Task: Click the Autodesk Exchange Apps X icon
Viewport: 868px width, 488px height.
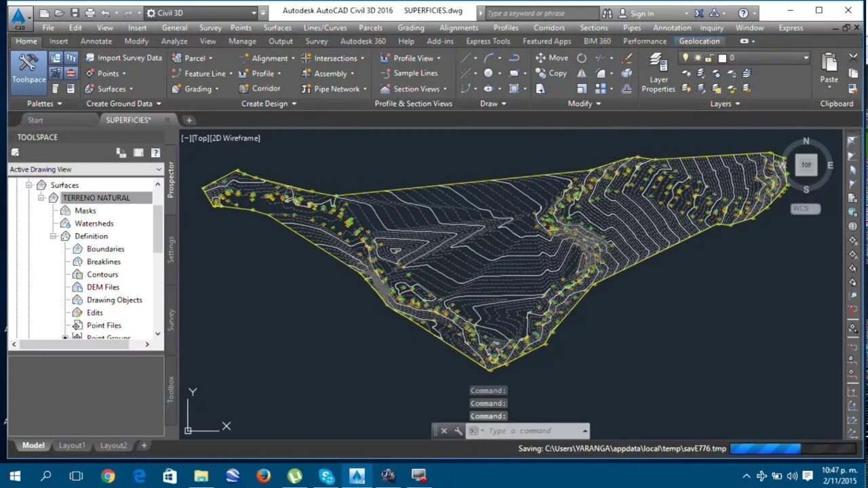Action: [699, 13]
